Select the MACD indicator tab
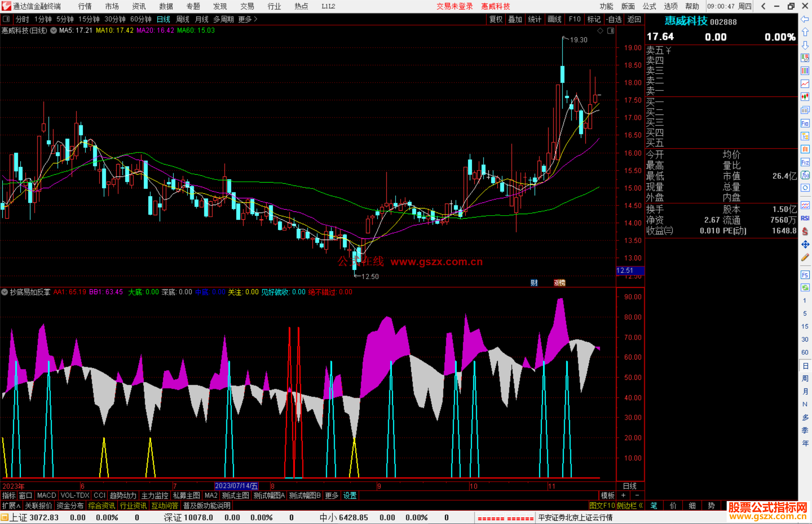Image resolution: width=812 pixels, height=524 pixels. tap(47, 495)
